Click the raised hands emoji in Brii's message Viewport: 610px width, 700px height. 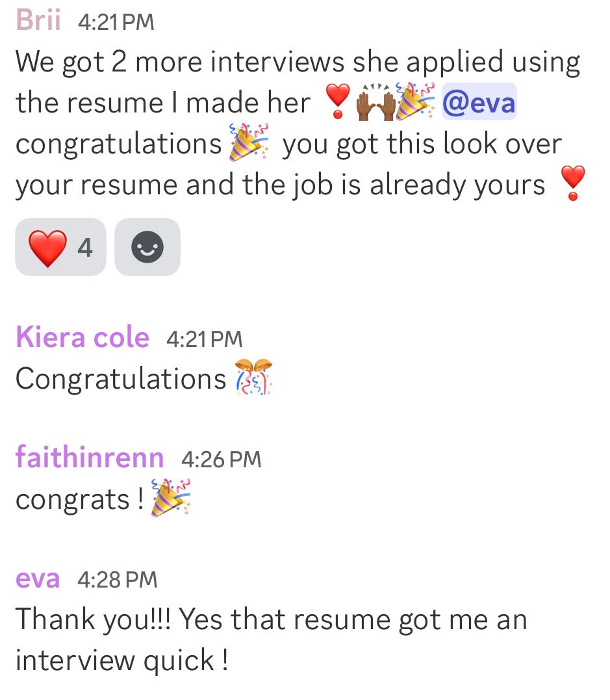pyautogui.click(x=376, y=102)
